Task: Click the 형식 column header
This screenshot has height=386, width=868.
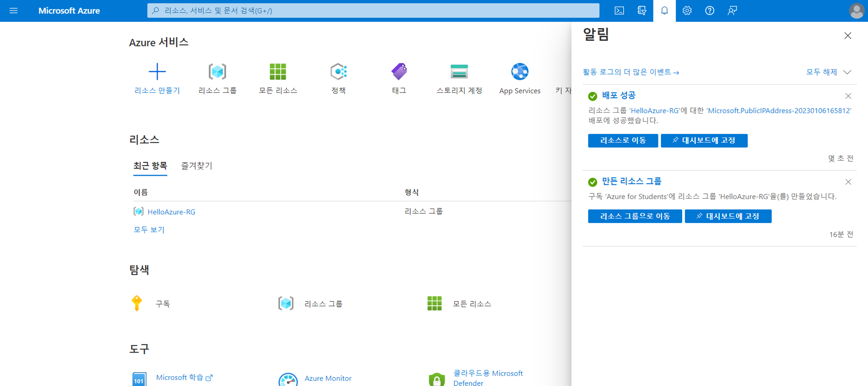Action: [411, 192]
